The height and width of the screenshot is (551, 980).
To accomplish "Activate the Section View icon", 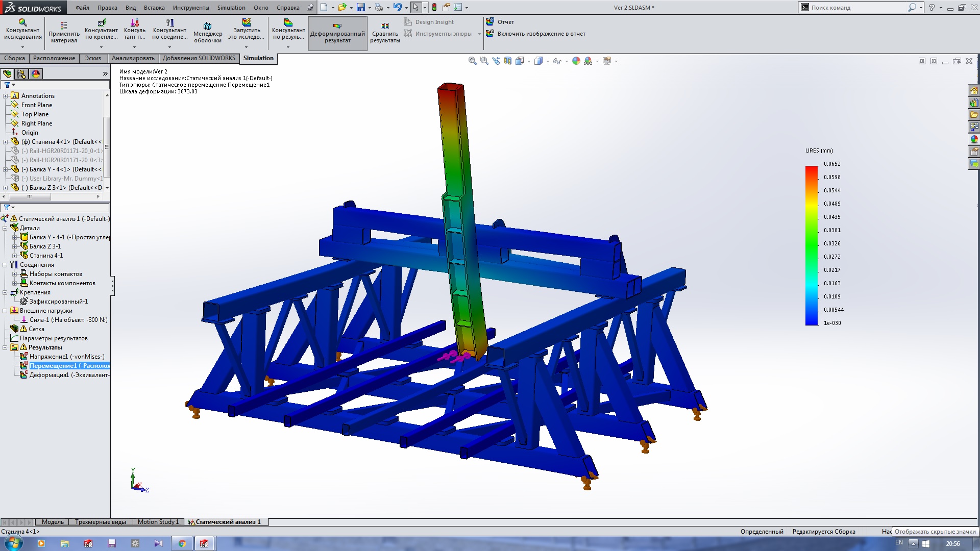I will 508,61.
